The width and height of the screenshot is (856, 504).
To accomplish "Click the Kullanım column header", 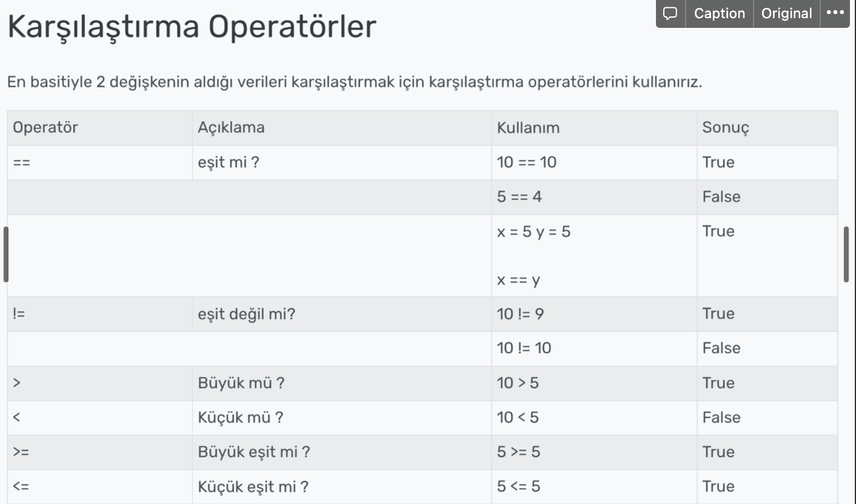I will click(594, 128).
